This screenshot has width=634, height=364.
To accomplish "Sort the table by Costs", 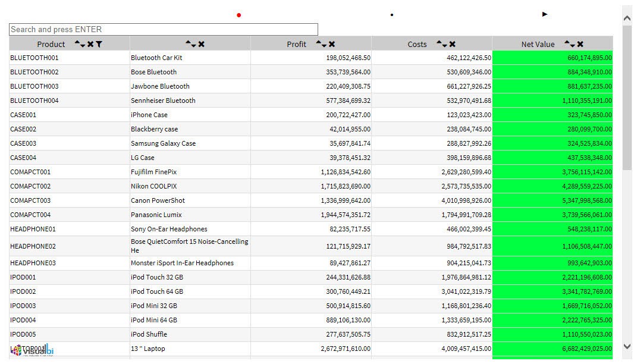I will 441,44.
